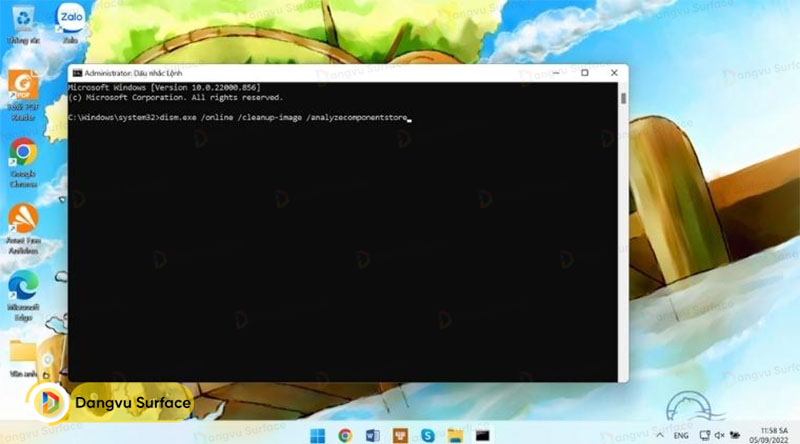Click the ENG language indicator
The width and height of the screenshot is (800, 444).
click(681, 436)
